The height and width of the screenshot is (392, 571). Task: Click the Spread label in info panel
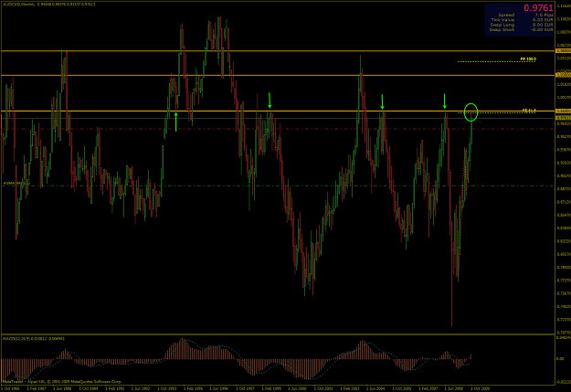pos(506,15)
